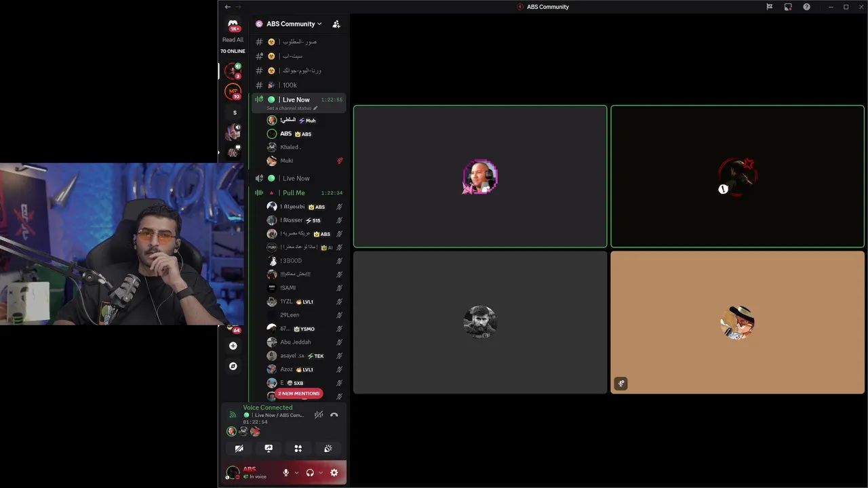Select the bearded avatar participant tile
The width and height of the screenshot is (868, 488).
tap(480, 323)
